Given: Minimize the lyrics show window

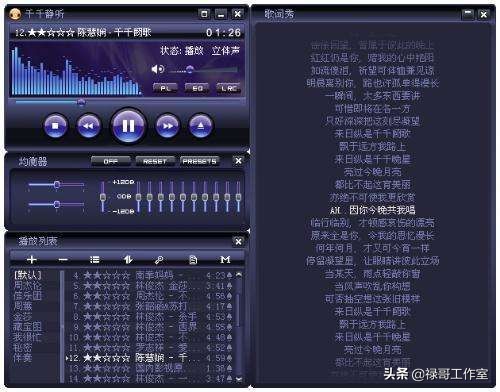Looking at the screenshot, I should (468, 14).
